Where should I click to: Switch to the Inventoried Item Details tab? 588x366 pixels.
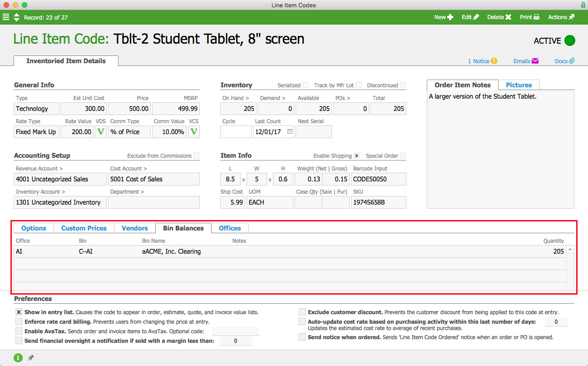point(66,61)
